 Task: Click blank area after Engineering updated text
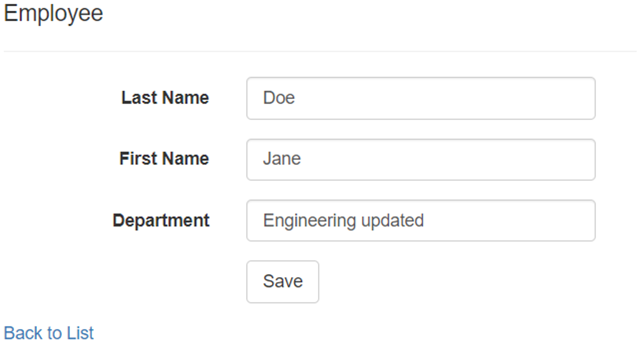point(510,221)
